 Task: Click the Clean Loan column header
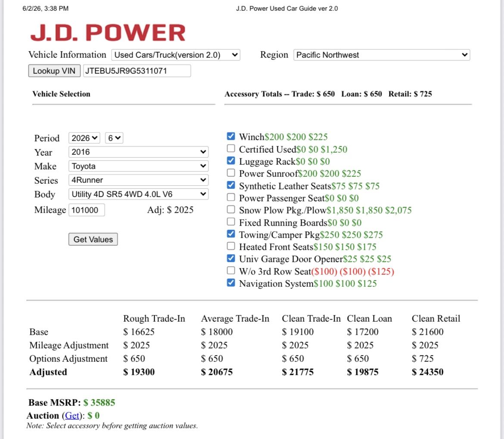coord(369,318)
